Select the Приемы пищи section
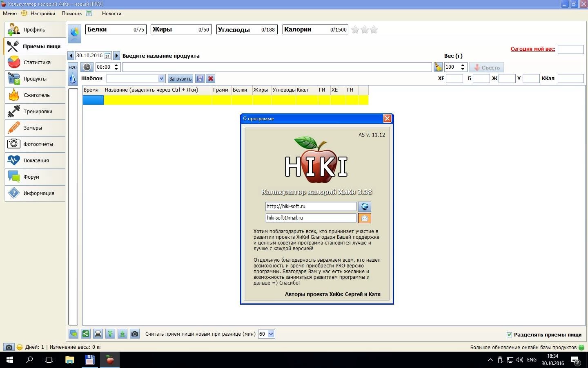 coord(35,46)
